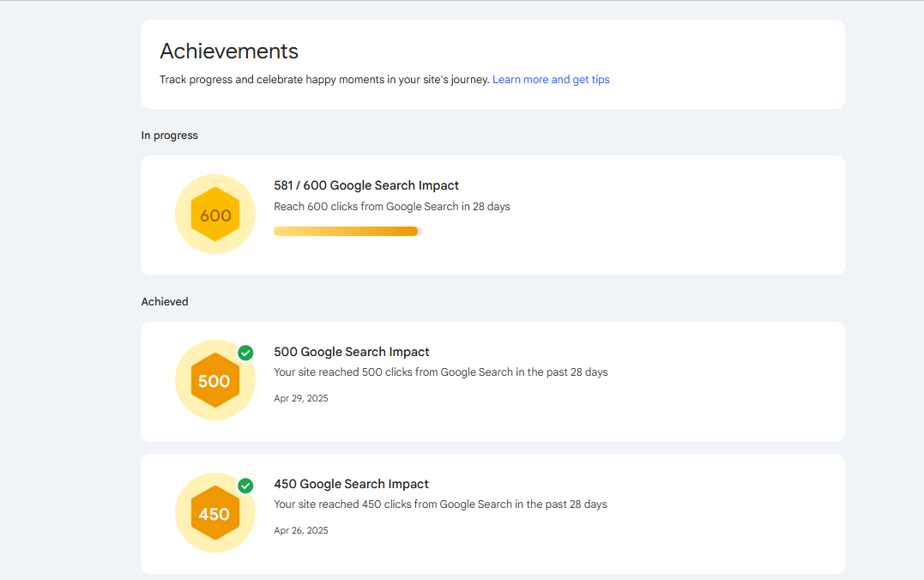Screen dimensions: 924x580
Task: Select the "581 / 600 Google Search Impact" title
Action: click(x=366, y=185)
